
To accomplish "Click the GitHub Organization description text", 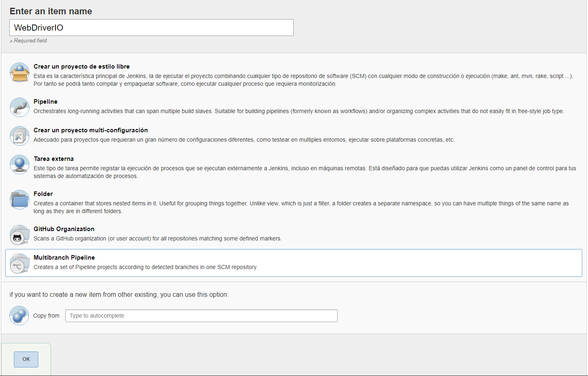I will tap(157, 238).
